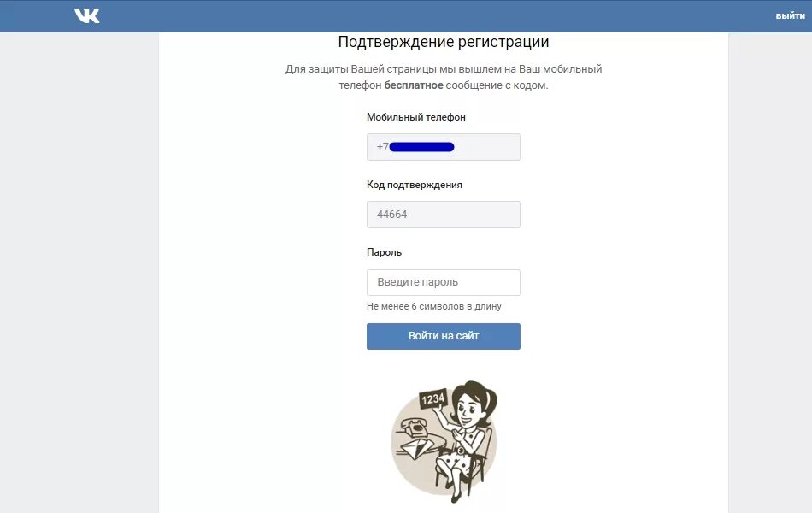Focus the mobile phone number field
Image resolution: width=812 pixels, height=513 pixels.
444,147
